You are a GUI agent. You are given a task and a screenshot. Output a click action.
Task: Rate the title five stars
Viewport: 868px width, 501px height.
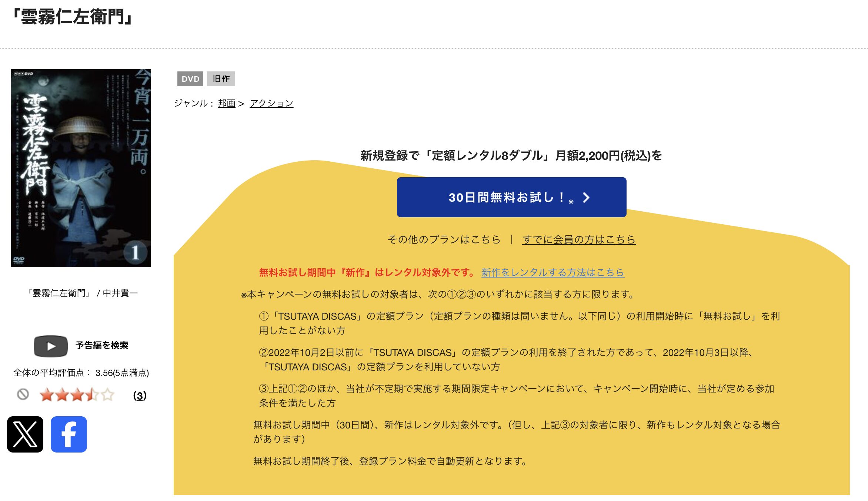(107, 395)
